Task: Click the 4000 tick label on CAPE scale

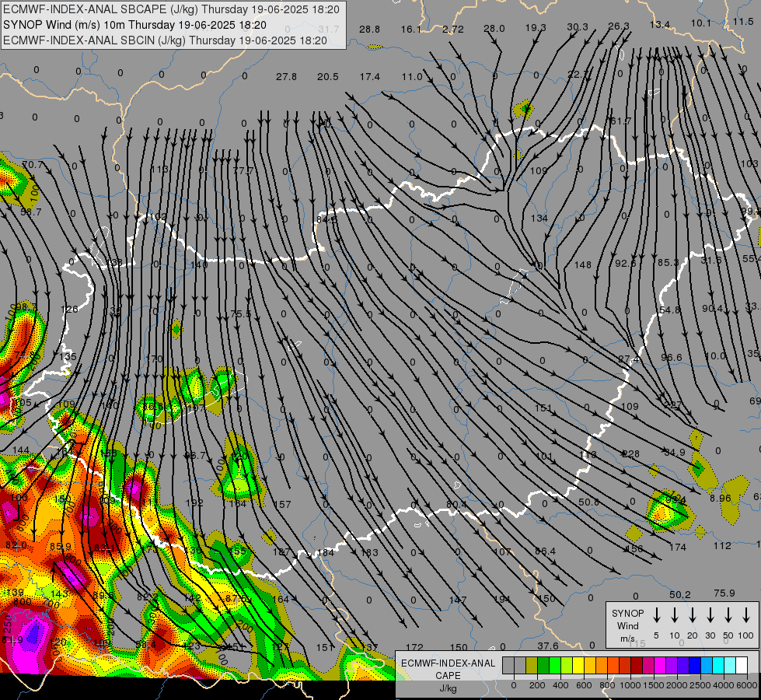Action: click(723, 685)
